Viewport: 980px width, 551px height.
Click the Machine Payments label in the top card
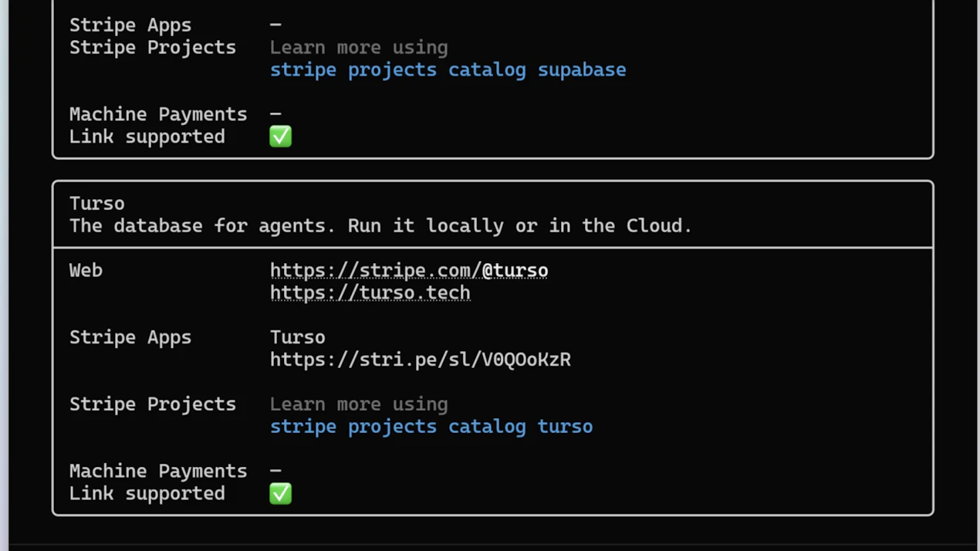(x=158, y=115)
